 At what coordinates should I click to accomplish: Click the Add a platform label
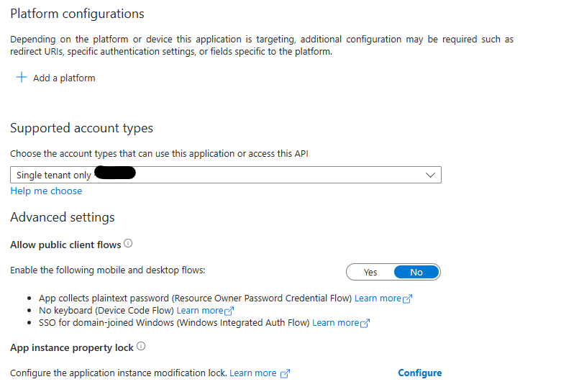[x=64, y=78]
